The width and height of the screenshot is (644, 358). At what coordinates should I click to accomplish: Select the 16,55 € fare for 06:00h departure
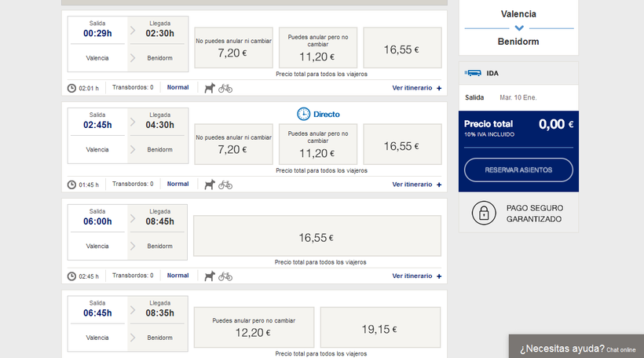coord(317,237)
